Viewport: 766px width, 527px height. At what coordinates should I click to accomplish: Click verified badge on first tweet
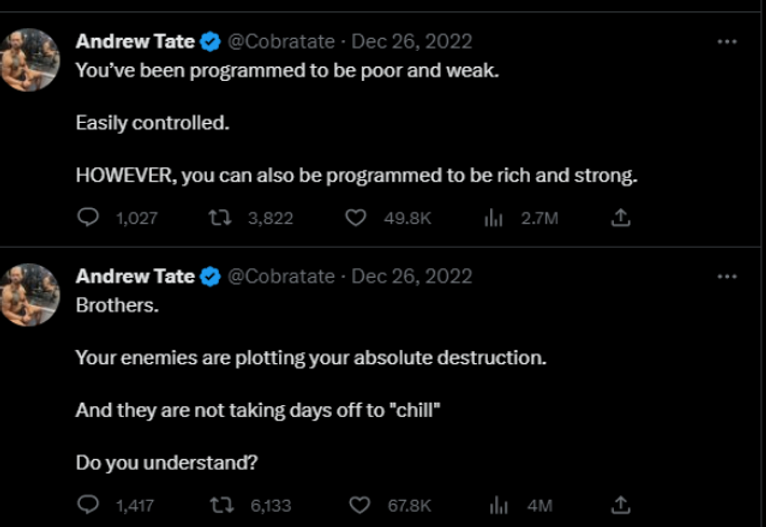(x=211, y=42)
